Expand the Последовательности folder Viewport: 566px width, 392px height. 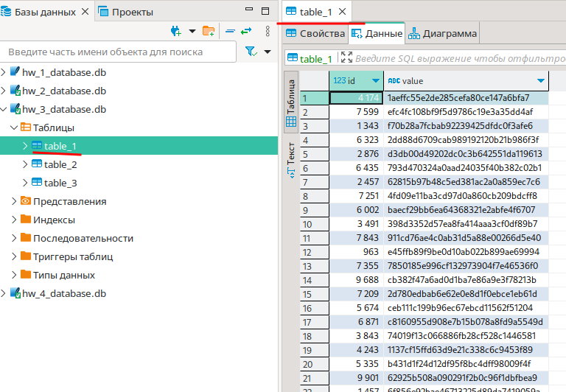pyautogui.click(x=14, y=238)
